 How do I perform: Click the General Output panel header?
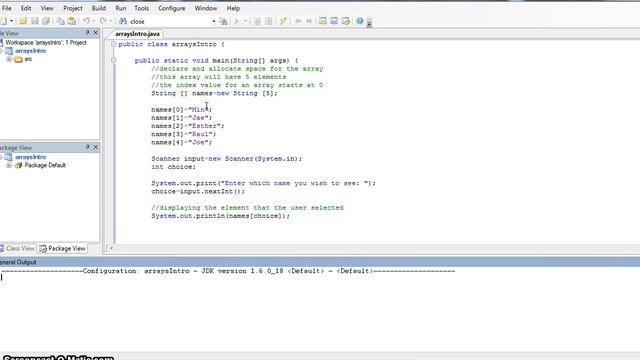click(320, 262)
